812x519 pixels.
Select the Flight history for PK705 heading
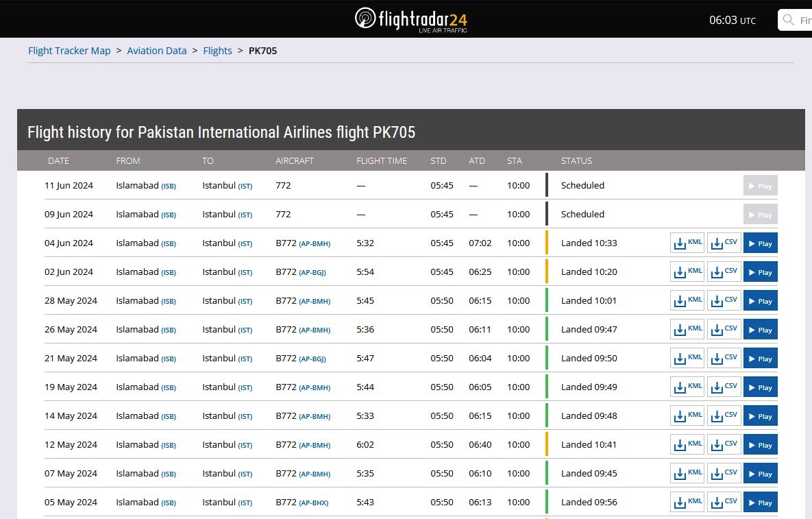pos(221,132)
